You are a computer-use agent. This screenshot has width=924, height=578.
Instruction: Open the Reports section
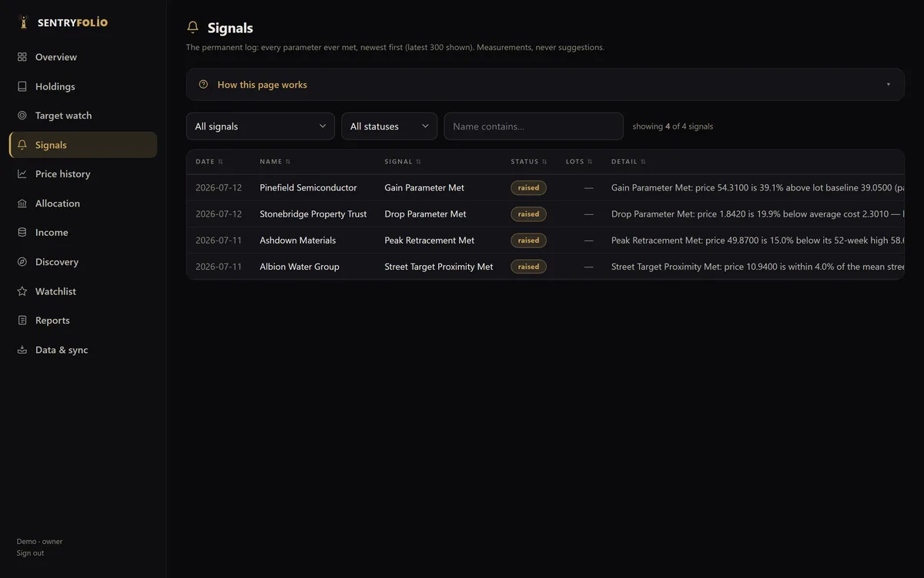(x=83, y=321)
